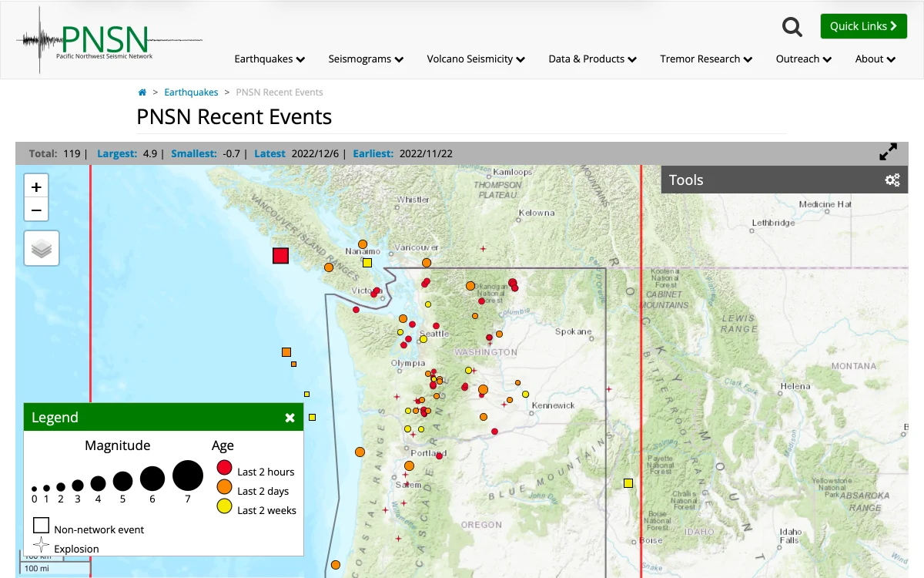The height and width of the screenshot is (578, 924).
Task: Click the home breadcrumb icon
Action: (142, 92)
